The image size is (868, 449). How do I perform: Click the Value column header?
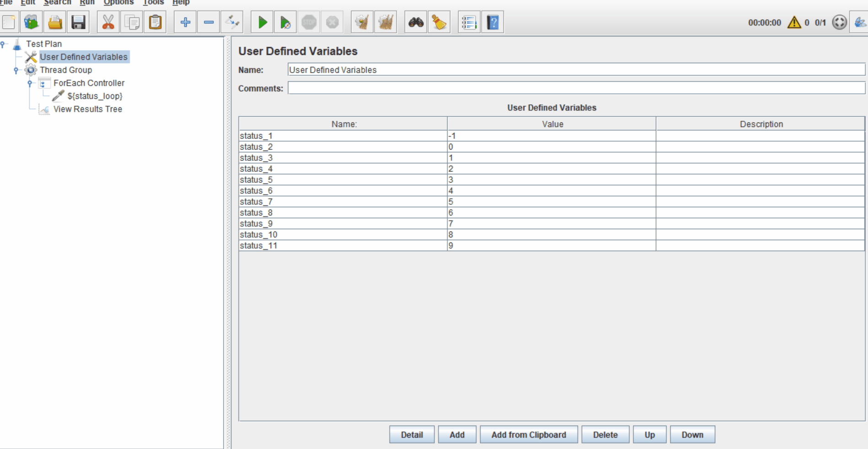point(552,124)
